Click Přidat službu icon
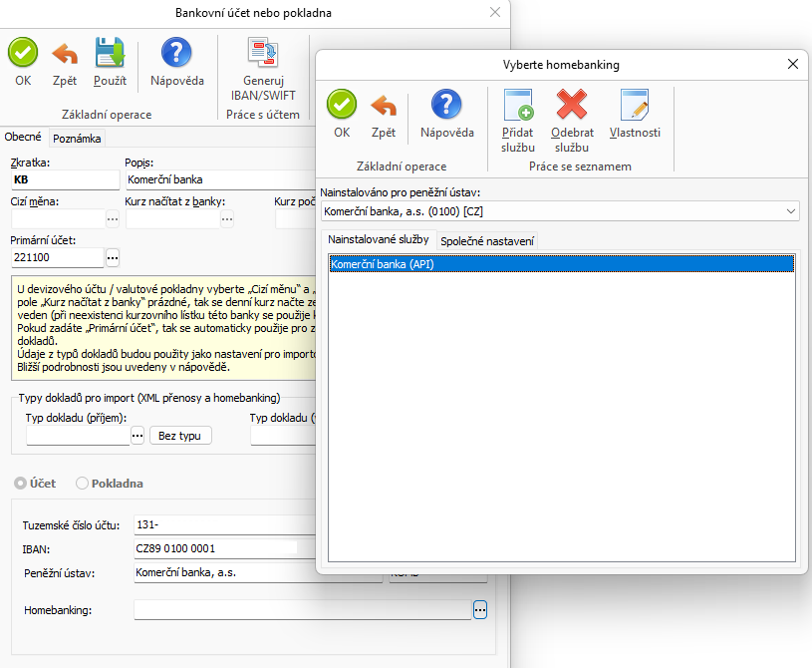The height and width of the screenshot is (668, 812). (x=518, y=105)
